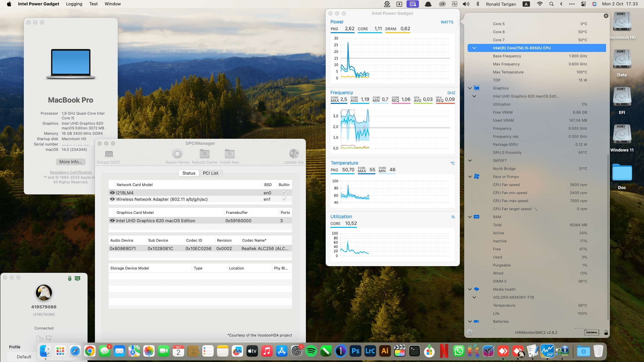Collapse the Media health section
644x362 pixels.
pos(470,289)
